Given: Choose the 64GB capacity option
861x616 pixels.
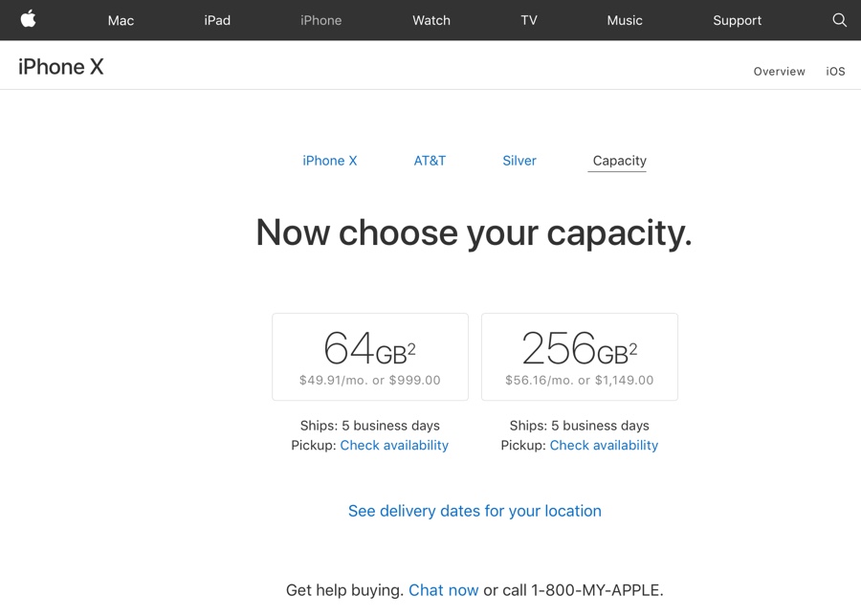Looking at the screenshot, I should [370, 357].
